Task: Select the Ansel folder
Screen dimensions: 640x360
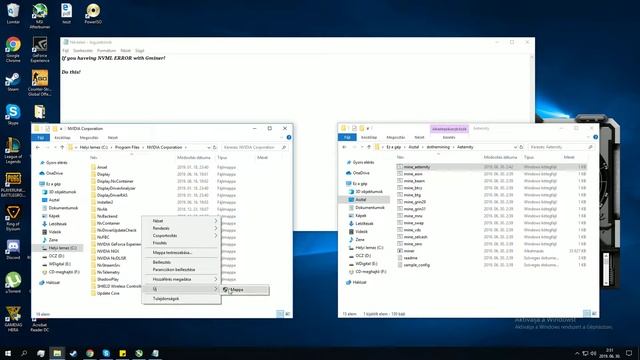Action: click(x=102, y=167)
